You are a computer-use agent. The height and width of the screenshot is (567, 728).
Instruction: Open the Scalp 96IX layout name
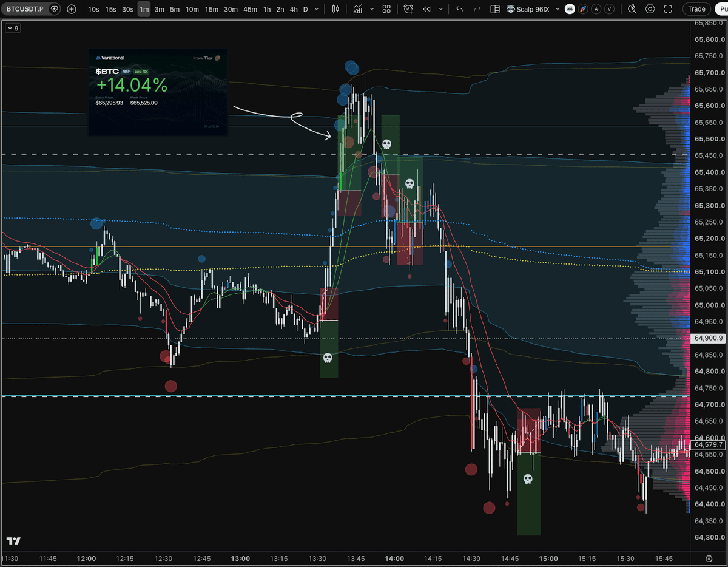pyautogui.click(x=528, y=9)
